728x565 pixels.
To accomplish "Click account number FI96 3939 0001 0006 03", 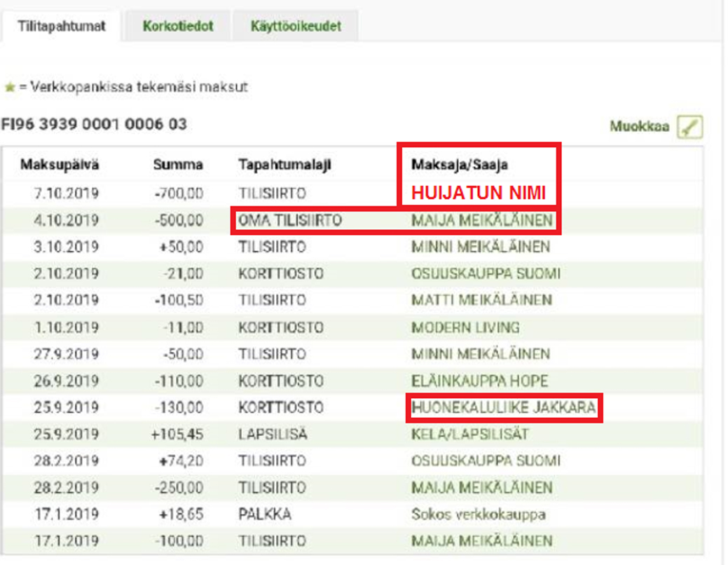I will [x=94, y=125].
